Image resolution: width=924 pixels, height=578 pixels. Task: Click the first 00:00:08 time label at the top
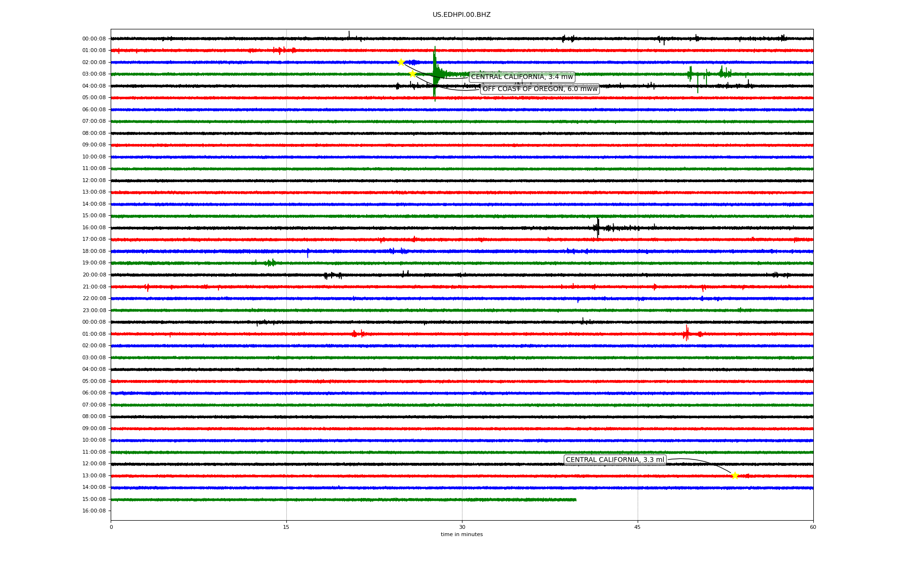point(94,39)
